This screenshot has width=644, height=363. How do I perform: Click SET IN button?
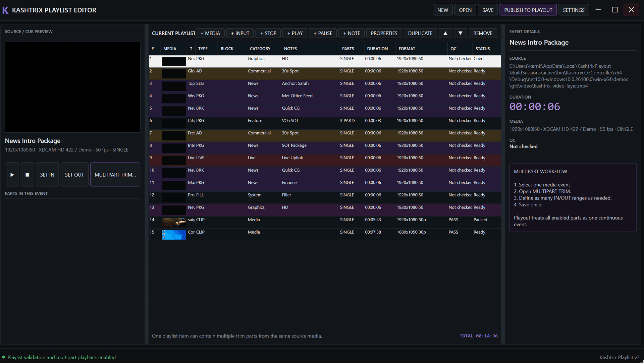(x=47, y=175)
